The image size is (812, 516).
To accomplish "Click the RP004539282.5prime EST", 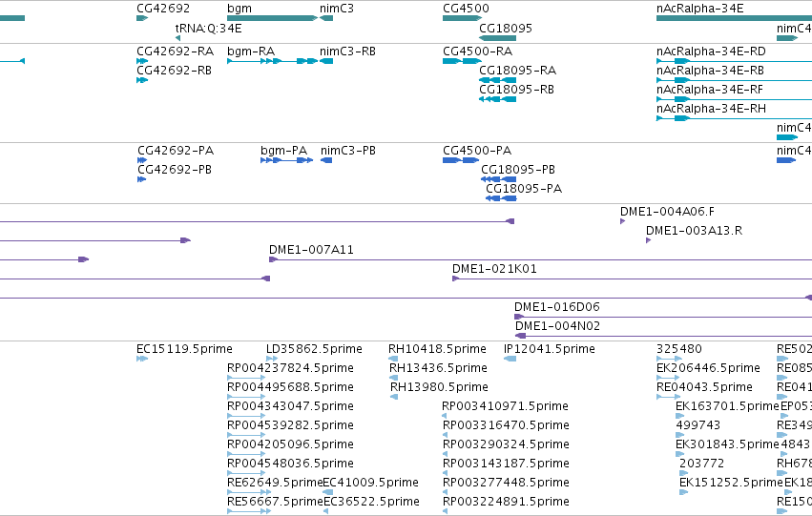I will (x=246, y=435).
